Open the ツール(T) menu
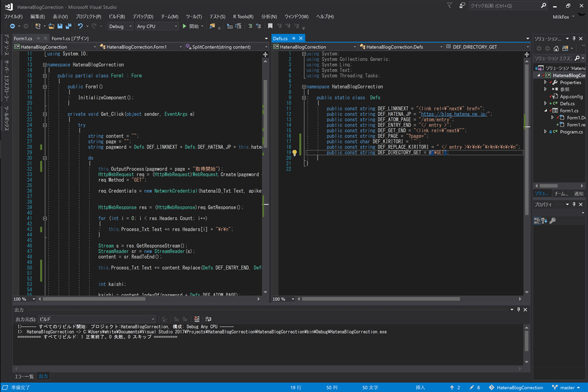588x392 pixels. pos(194,17)
